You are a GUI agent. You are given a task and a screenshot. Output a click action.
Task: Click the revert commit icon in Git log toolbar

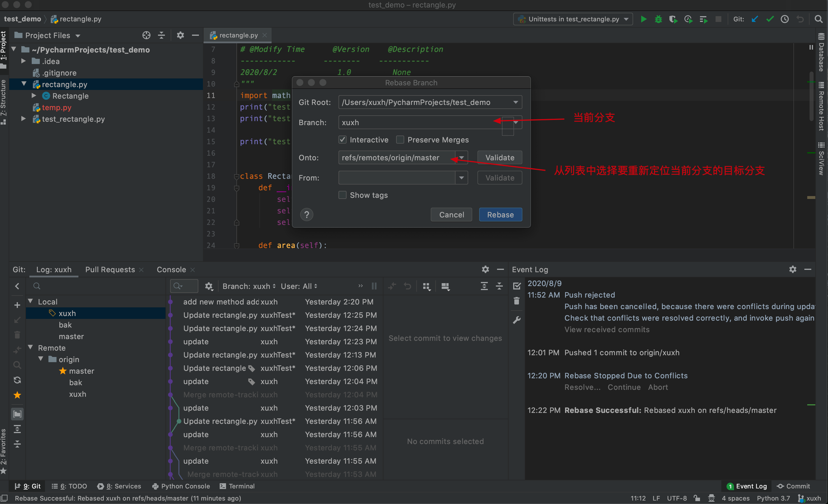[407, 286]
